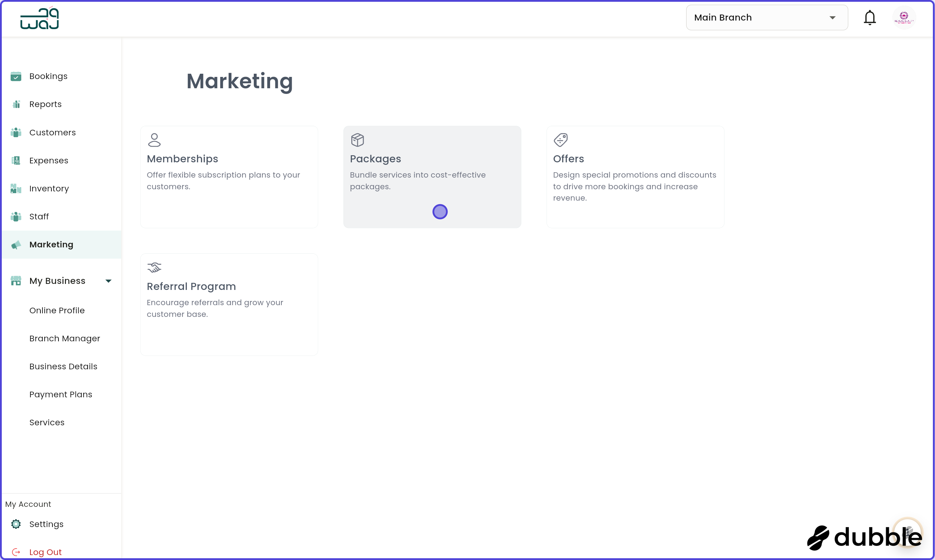
Task: Click the Log Out link
Action: (x=46, y=552)
